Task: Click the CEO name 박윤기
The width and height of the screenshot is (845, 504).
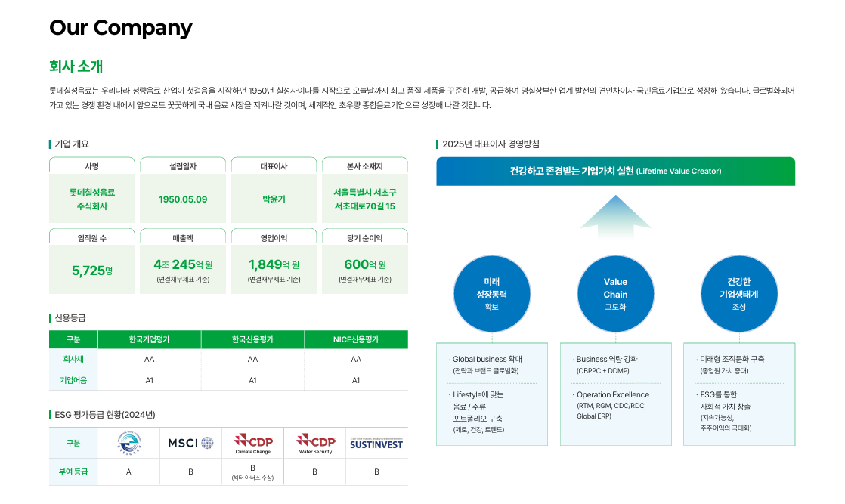Action: (274, 199)
